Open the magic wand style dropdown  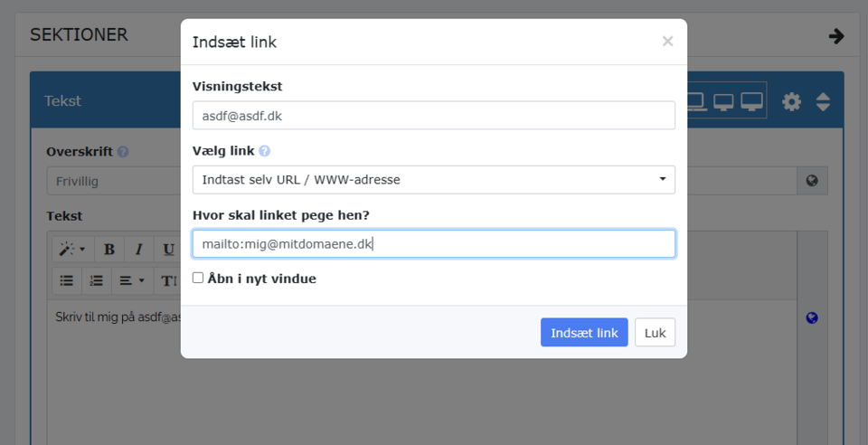click(71, 250)
